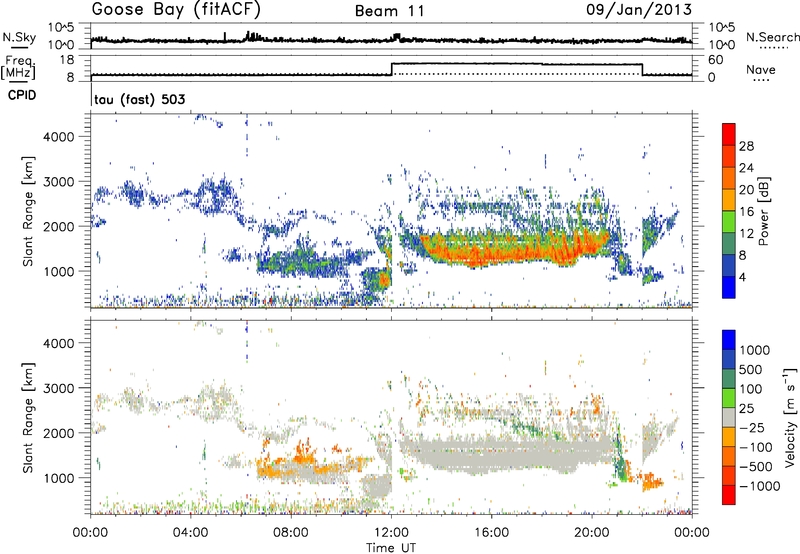Click the '500' velocity colorbar value
This screenshot has height=554, width=800.
[751, 370]
